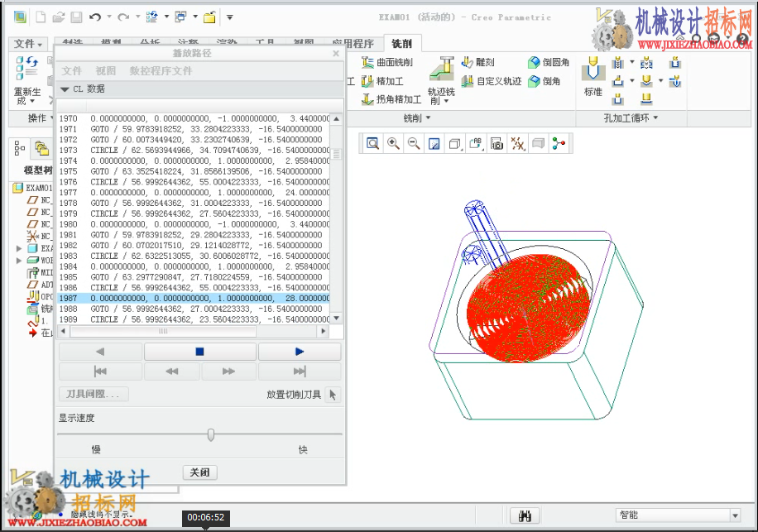The height and width of the screenshot is (532, 758).
Task: Stop toolpath playback
Action: [x=199, y=352]
